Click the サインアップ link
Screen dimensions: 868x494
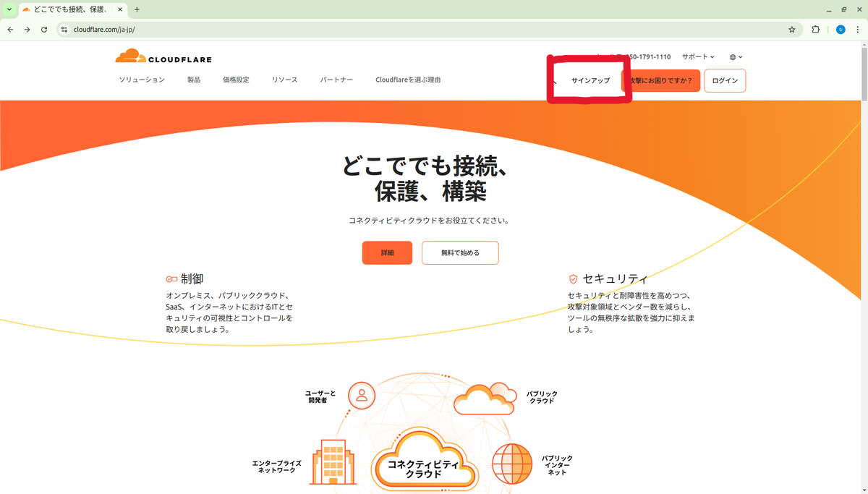(590, 80)
